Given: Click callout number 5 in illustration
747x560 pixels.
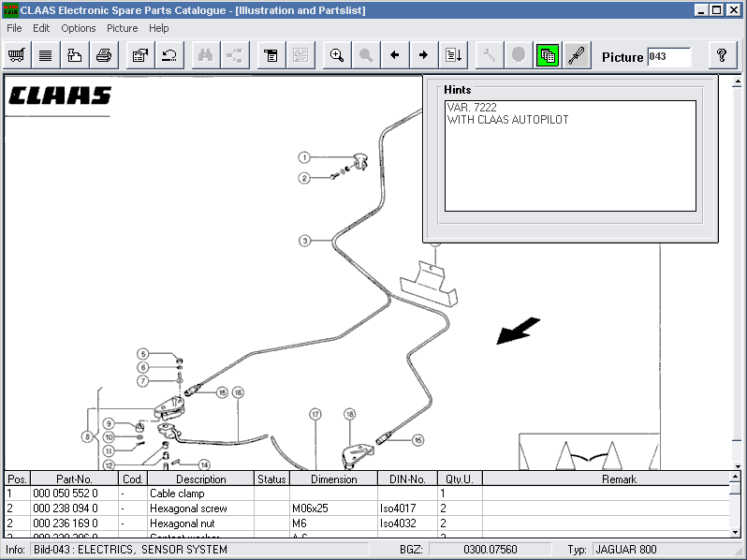Looking at the screenshot, I should (143, 354).
